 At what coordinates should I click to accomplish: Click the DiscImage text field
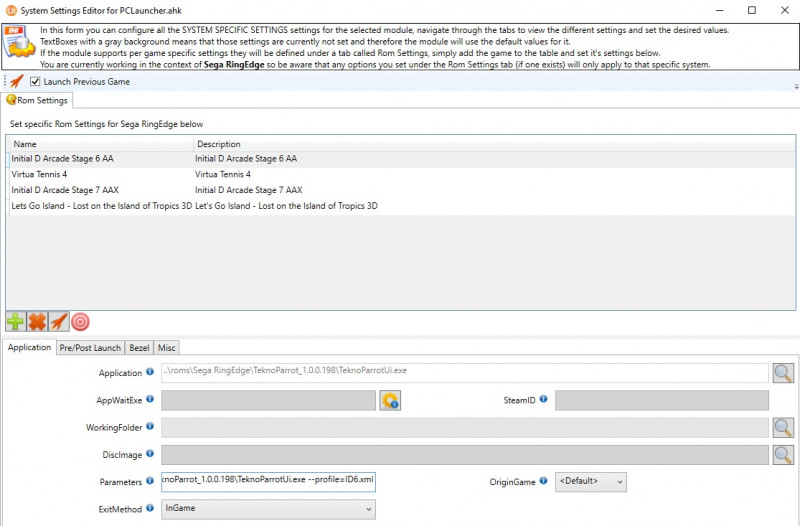(465, 455)
